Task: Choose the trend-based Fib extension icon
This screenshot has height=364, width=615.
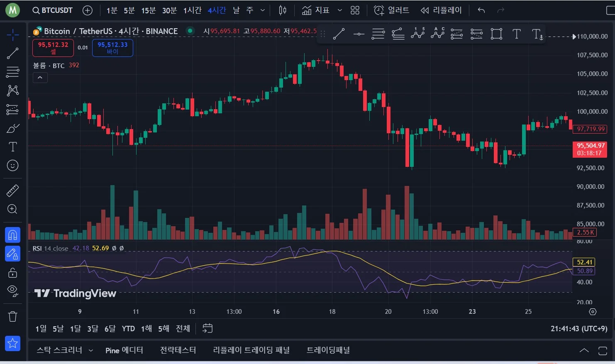Action: point(398,34)
